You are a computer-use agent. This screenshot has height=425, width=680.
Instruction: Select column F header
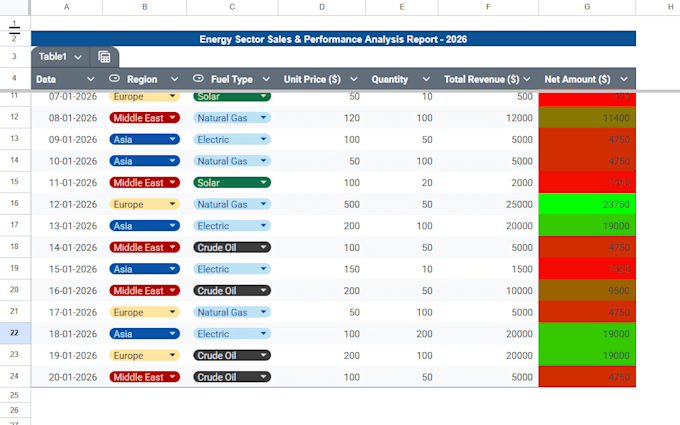click(488, 7)
